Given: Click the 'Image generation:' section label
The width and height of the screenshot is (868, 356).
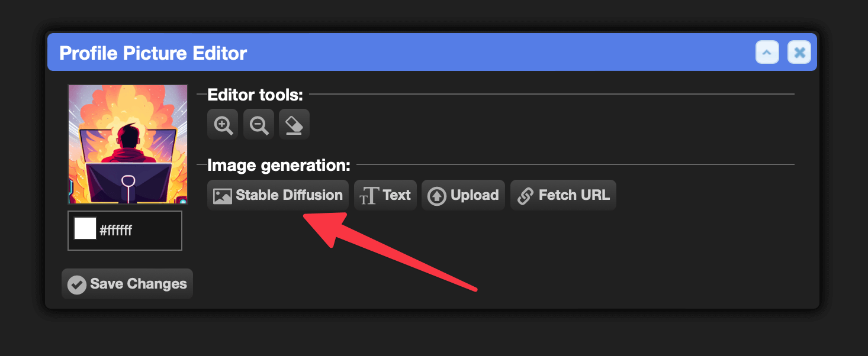Looking at the screenshot, I should pos(279,166).
